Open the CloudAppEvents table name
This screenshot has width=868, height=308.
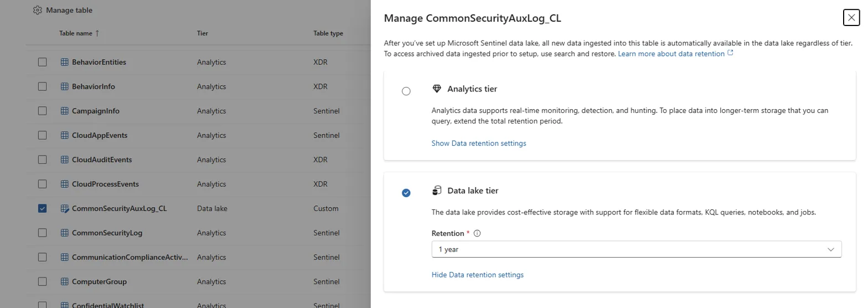pyautogui.click(x=100, y=135)
